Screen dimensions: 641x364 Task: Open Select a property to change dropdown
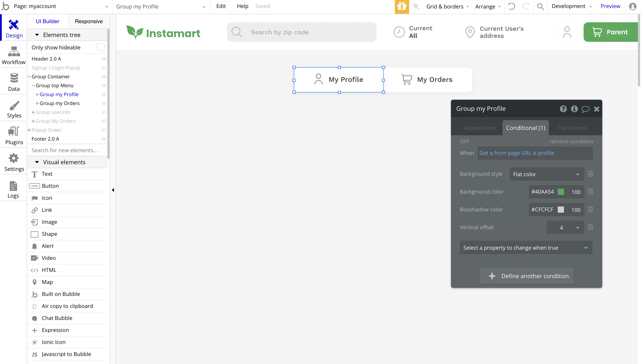click(x=526, y=248)
